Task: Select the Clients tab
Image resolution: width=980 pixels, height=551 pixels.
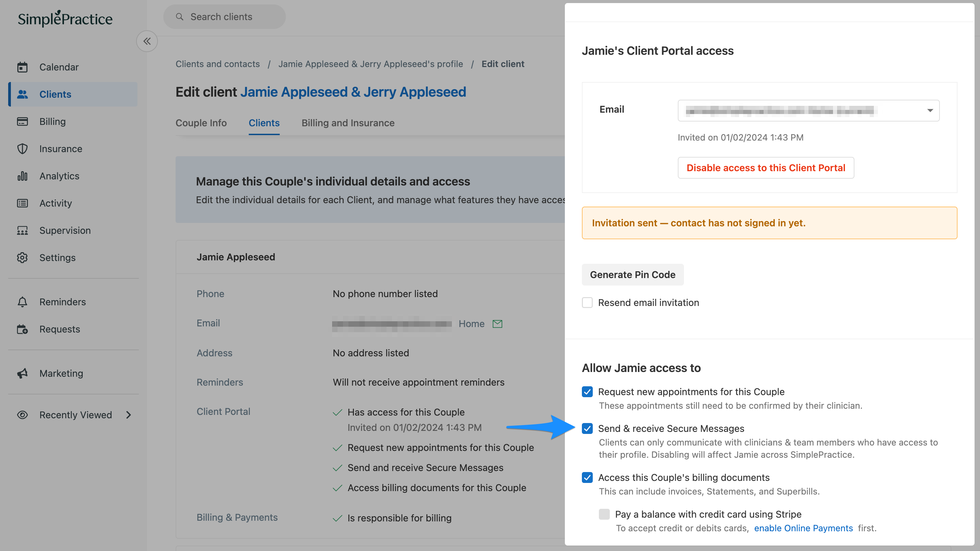Action: [264, 123]
